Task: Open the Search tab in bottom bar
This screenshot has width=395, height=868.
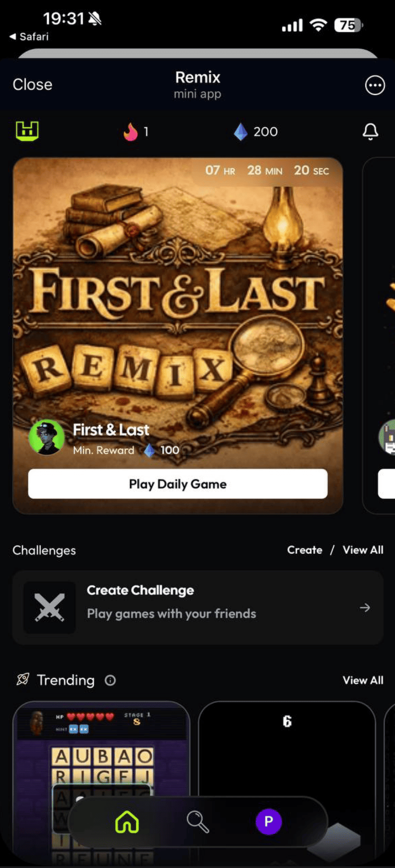Action: [x=197, y=822]
